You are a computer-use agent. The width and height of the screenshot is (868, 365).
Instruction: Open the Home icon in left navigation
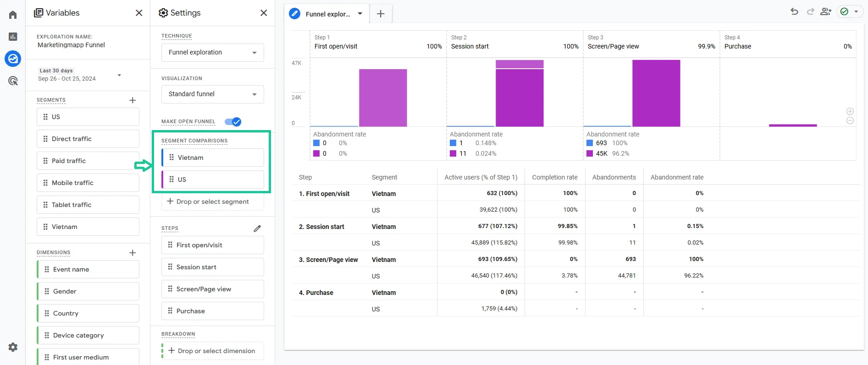coord(13,15)
